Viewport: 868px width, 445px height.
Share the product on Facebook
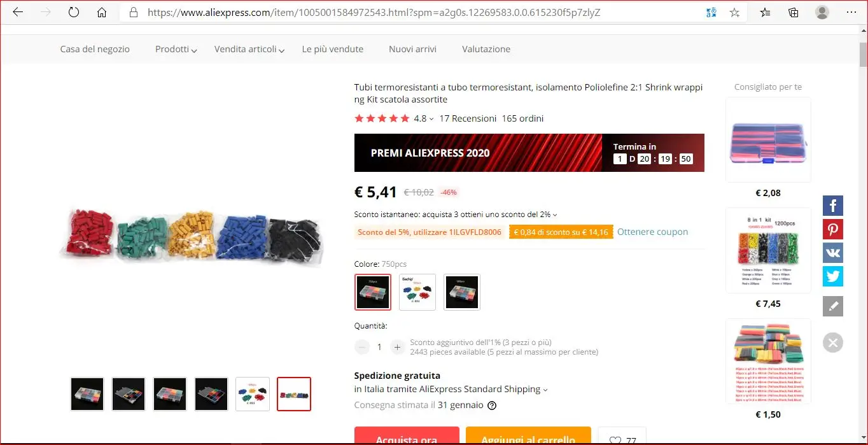(x=832, y=206)
